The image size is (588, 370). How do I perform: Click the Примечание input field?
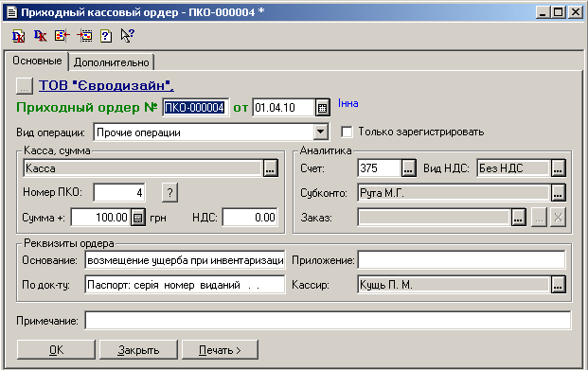click(329, 321)
